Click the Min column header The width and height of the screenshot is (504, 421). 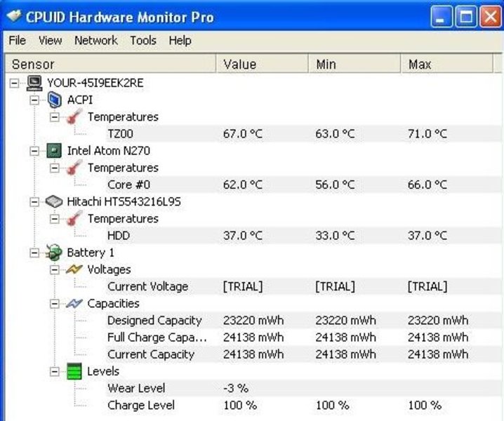coord(354,64)
